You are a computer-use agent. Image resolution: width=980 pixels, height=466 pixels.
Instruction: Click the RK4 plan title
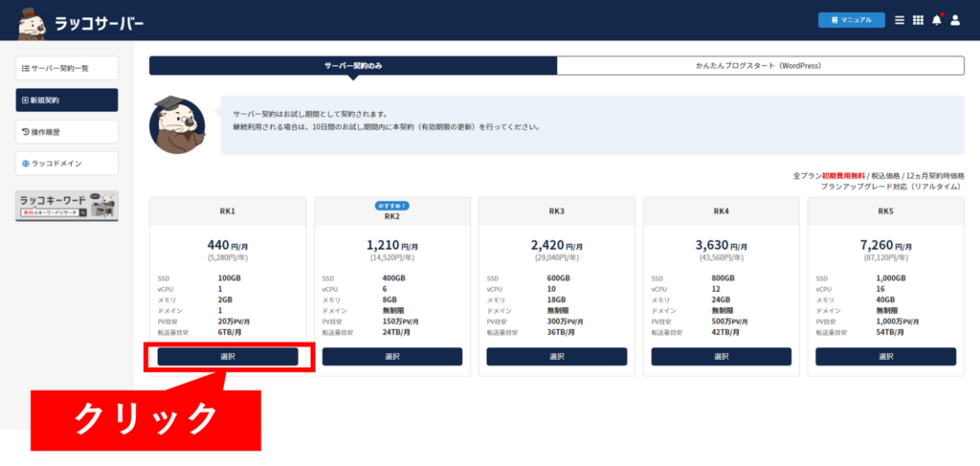point(722,211)
